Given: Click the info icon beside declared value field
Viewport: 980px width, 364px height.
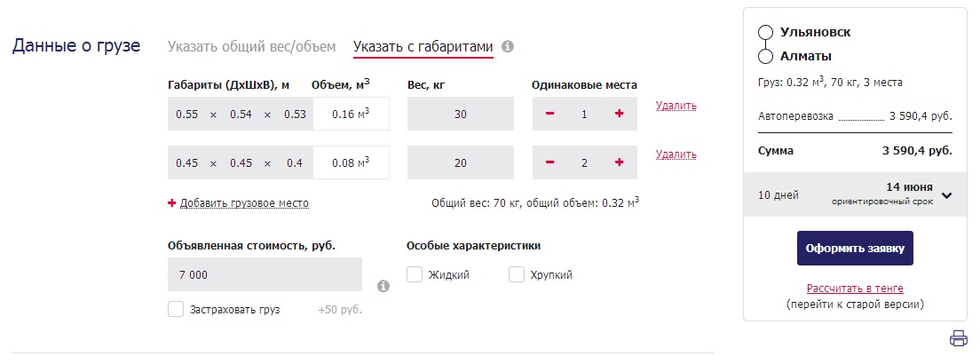Looking at the screenshot, I should (383, 286).
